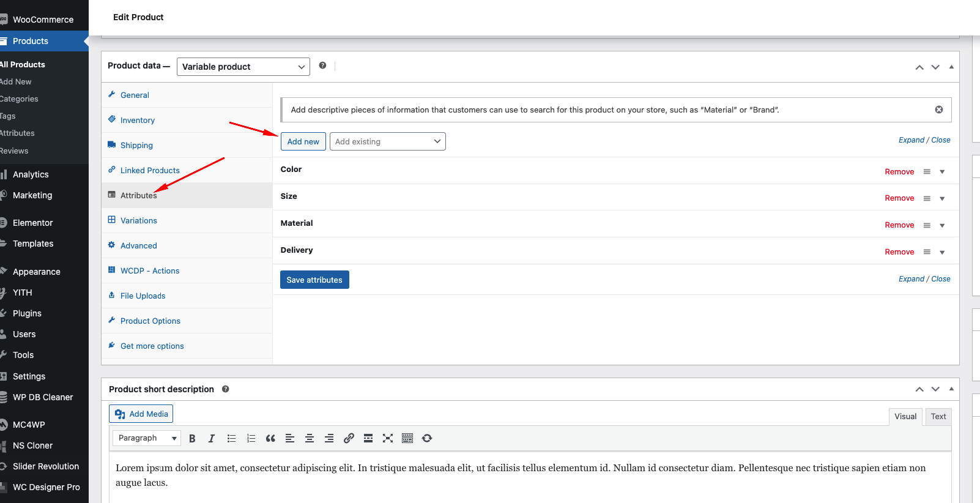
Task: Remove the Size attribute
Action: pyautogui.click(x=899, y=198)
